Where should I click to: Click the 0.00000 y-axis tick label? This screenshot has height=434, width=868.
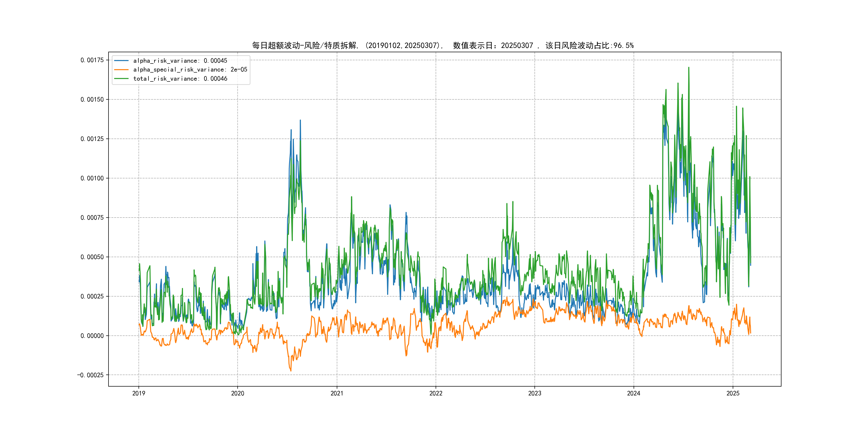coord(92,336)
